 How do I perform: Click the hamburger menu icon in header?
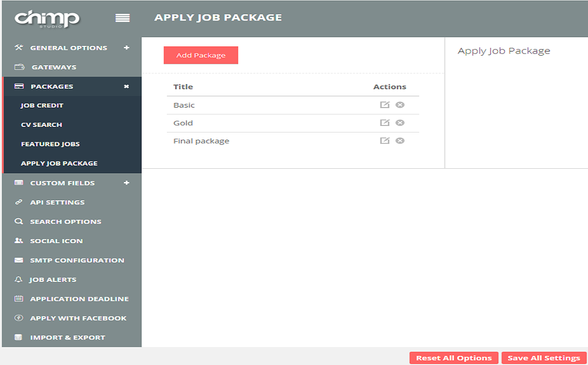click(x=122, y=18)
